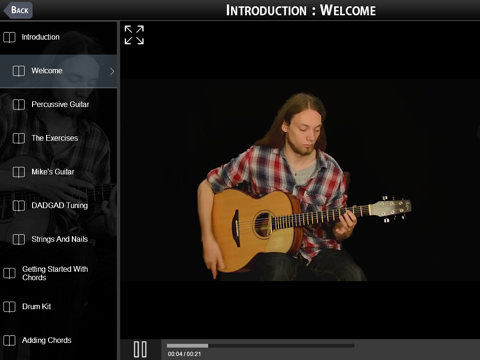The height and width of the screenshot is (360, 480).
Task: Collapse the Introduction chapter
Action: click(x=58, y=37)
